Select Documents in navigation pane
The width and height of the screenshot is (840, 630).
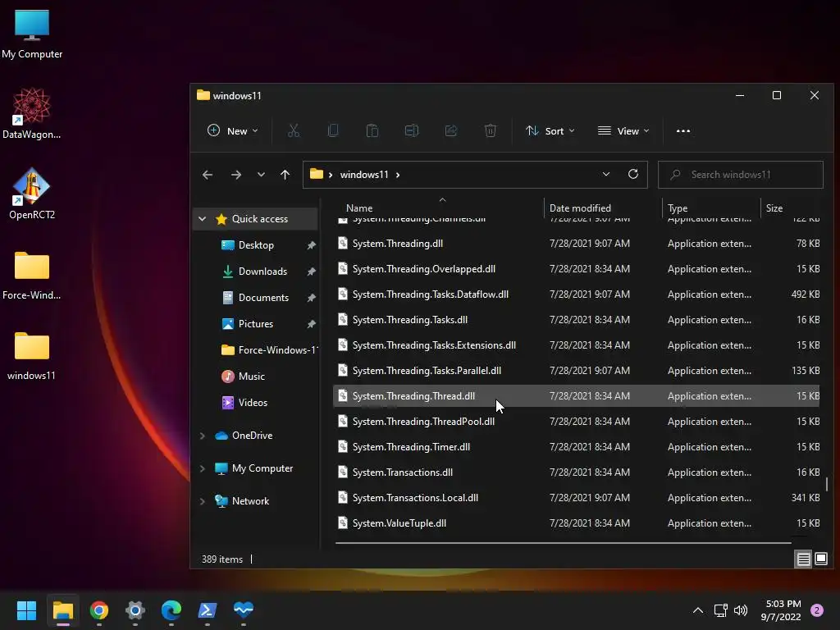coord(263,297)
